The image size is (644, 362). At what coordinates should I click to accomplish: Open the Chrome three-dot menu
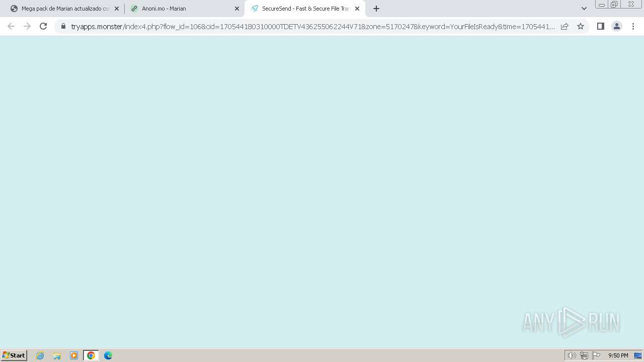(x=633, y=27)
